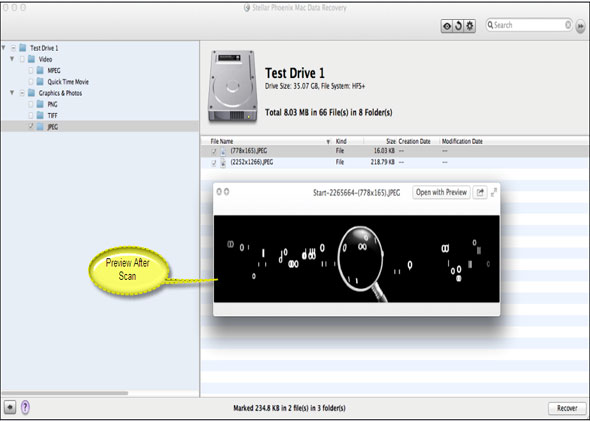The image size is (590, 421).
Task: Click the circular arrow rescan icon
Action: point(458,26)
